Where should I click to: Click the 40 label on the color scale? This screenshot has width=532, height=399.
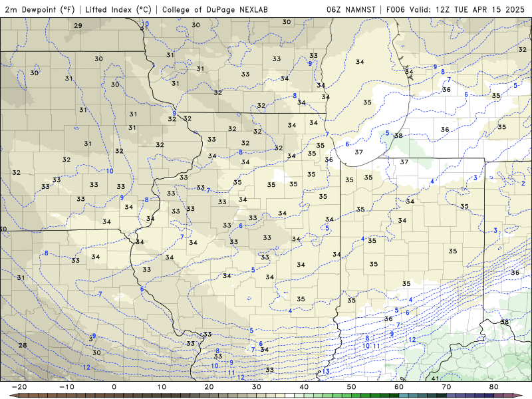304,387
